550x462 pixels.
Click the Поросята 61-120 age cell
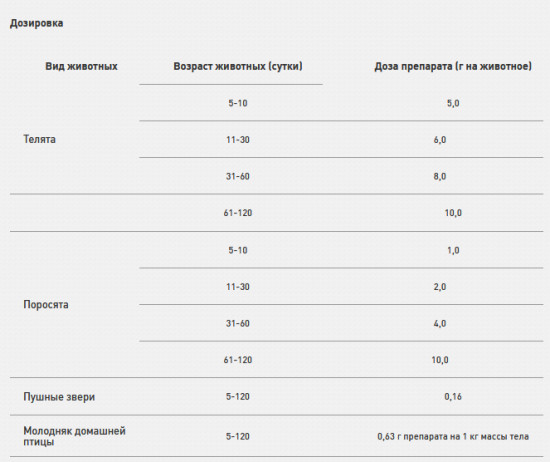pos(238,360)
